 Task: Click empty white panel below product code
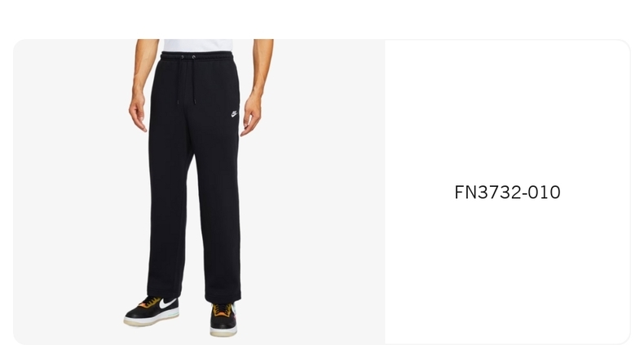(507, 271)
